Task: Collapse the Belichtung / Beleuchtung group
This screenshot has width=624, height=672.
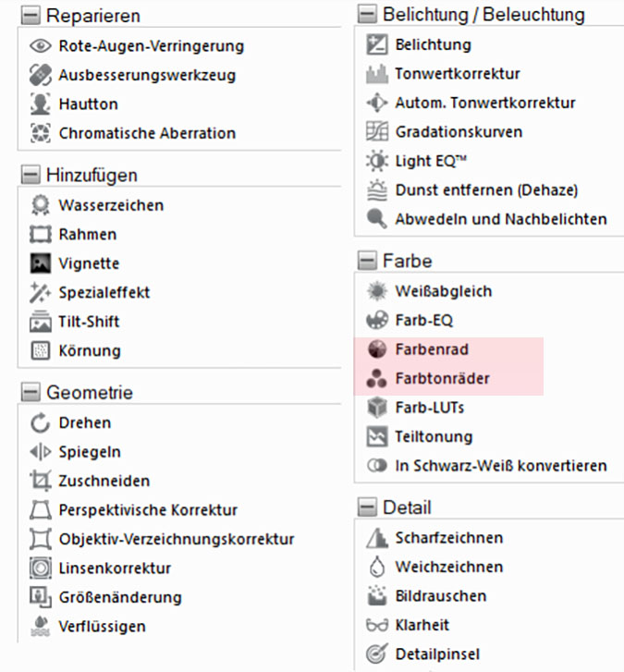Action: click(x=368, y=15)
